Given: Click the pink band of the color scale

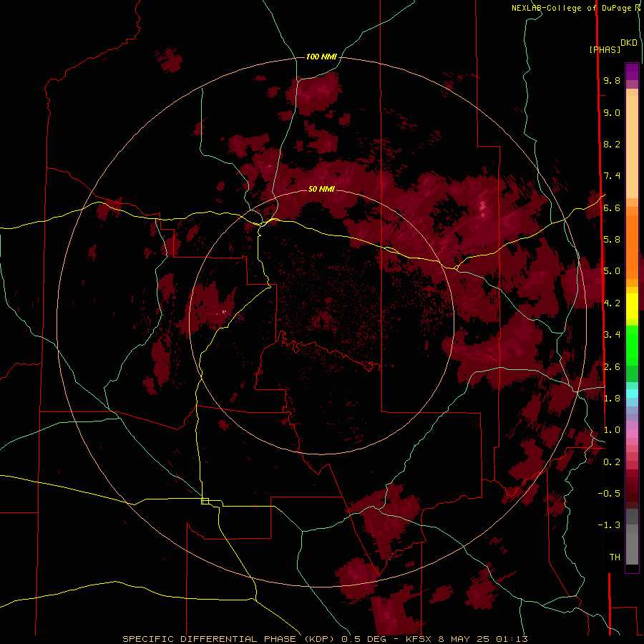Looking at the screenshot, I should click(x=632, y=434).
